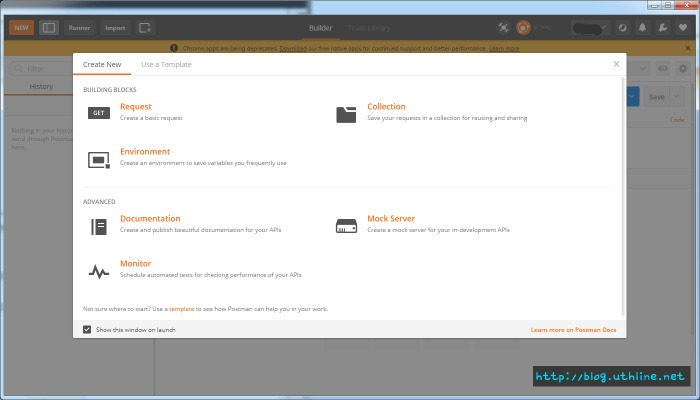Click the orange sync status icon

click(x=523, y=28)
